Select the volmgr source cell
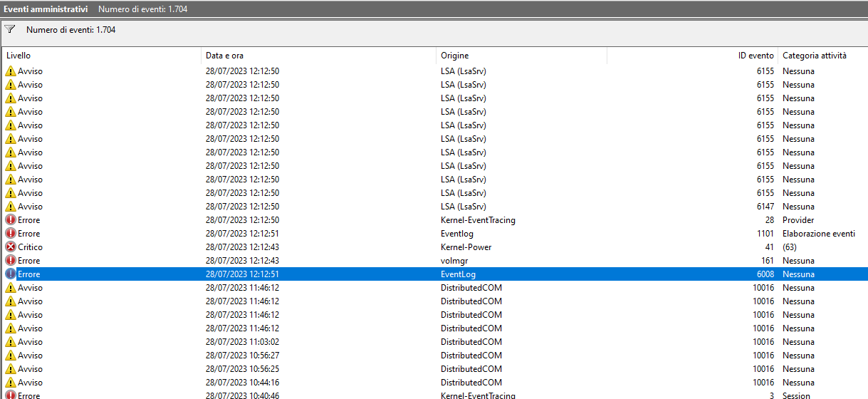 coord(454,261)
